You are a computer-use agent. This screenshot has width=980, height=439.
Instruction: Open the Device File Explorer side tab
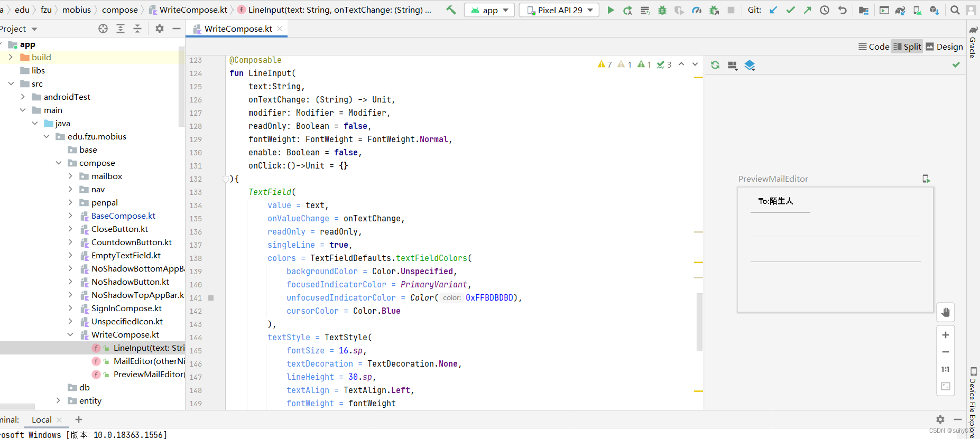tap(973, 403)
